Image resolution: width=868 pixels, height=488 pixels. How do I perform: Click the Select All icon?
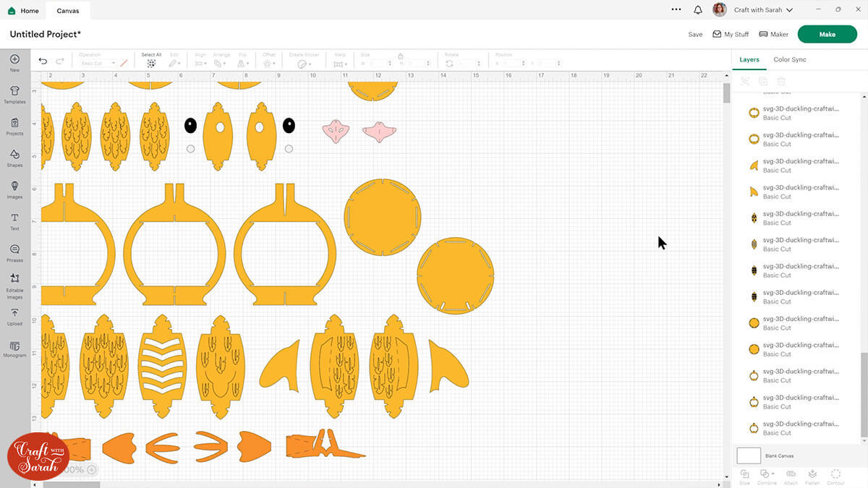[151, 63]
